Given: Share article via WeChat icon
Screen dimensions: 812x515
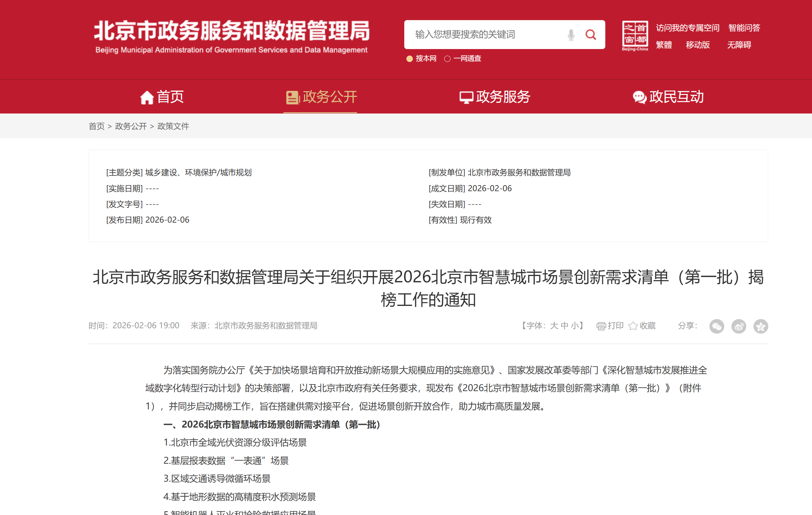Looking at the screenshot, I should pyautogui.click(x=717, y=326).
